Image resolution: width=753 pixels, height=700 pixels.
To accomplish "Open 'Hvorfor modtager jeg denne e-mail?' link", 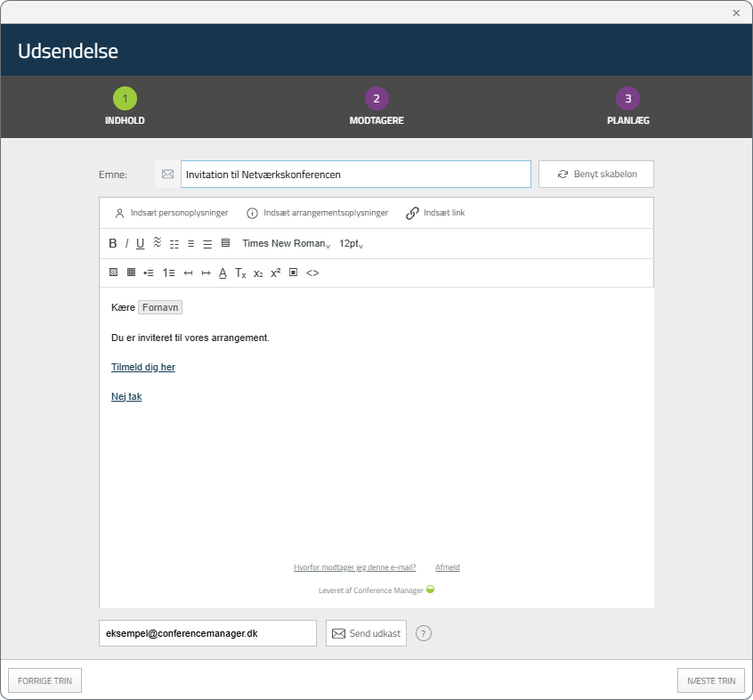I will (355, 567).
